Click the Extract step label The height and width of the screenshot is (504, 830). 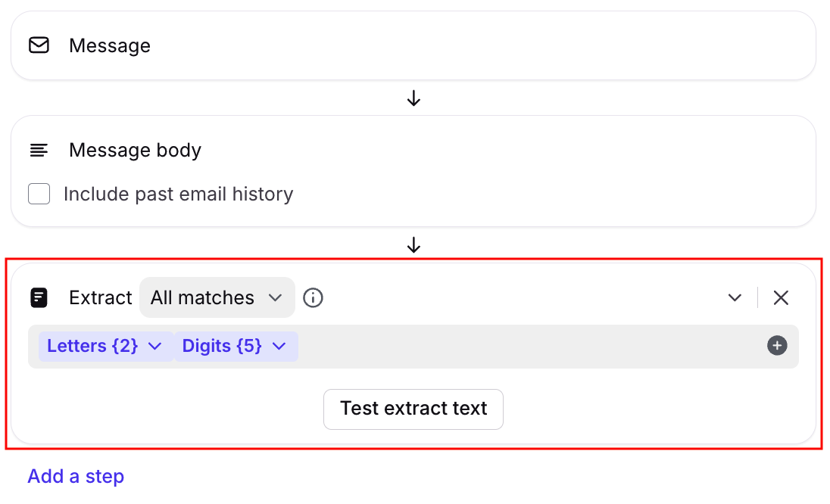click(101, 297)
